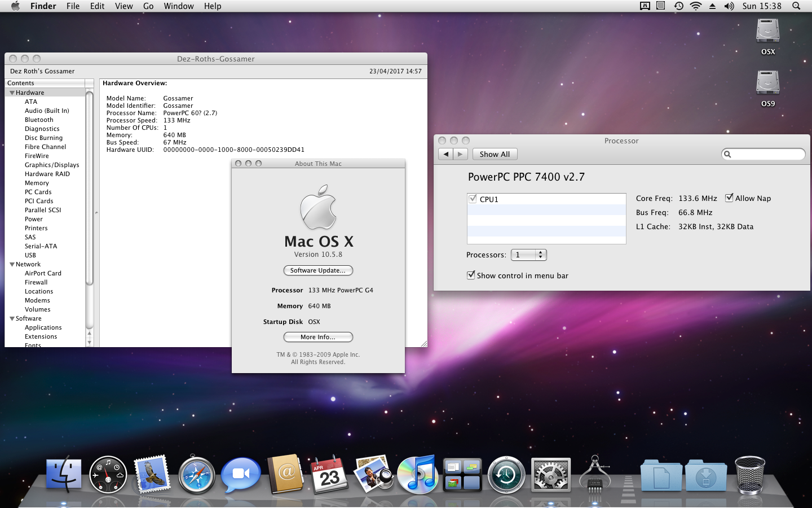Image resolution: width=812 pixels, height=508 pixels.
Task: Open the Window menu
Action: point(179,6)
